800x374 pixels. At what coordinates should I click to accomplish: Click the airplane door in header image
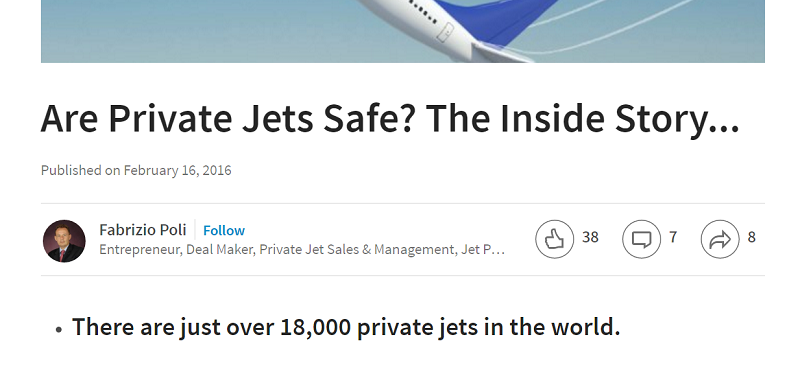pyautogui.click(x=445, y=32)
